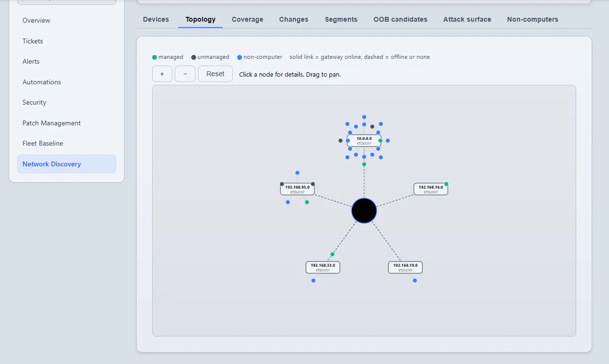Open Overview in the sidebar

67,21
